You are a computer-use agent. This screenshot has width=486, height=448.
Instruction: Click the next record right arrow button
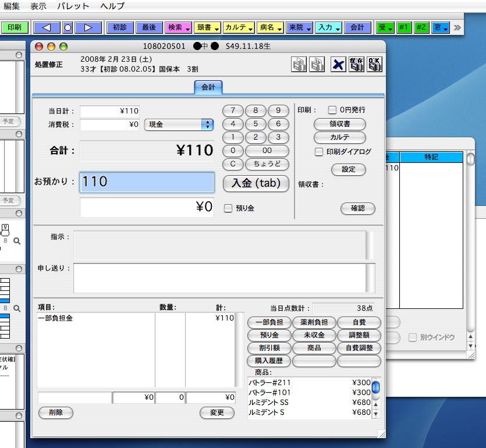88,27
